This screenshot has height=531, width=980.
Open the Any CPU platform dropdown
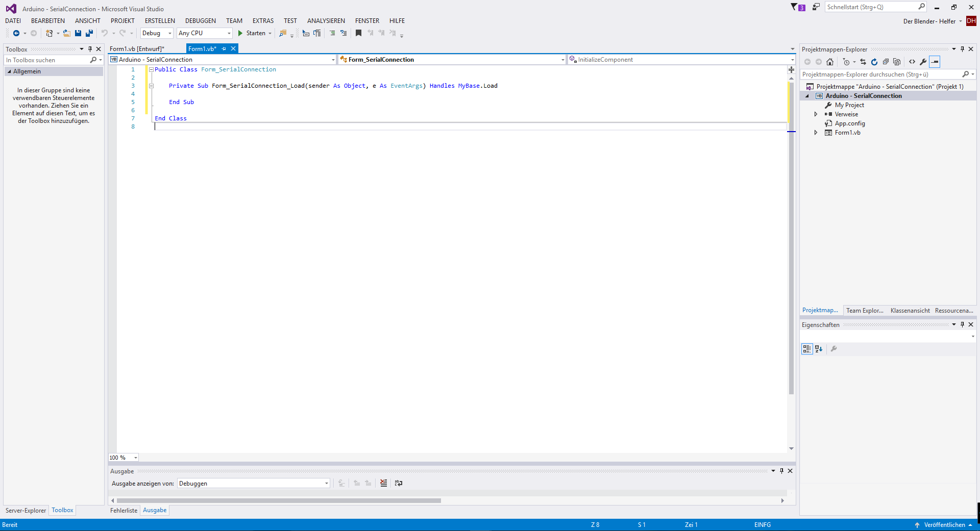228,33
